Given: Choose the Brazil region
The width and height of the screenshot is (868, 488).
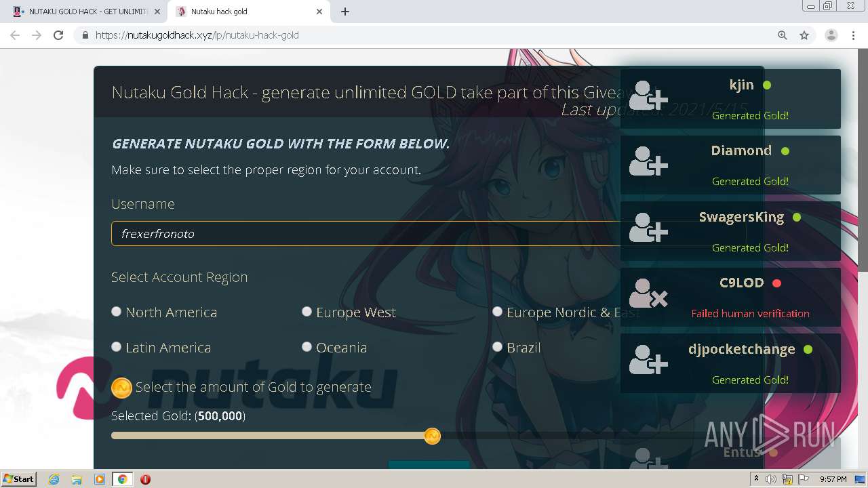Looking at the screenshot, I should click(x=498, y=346).
